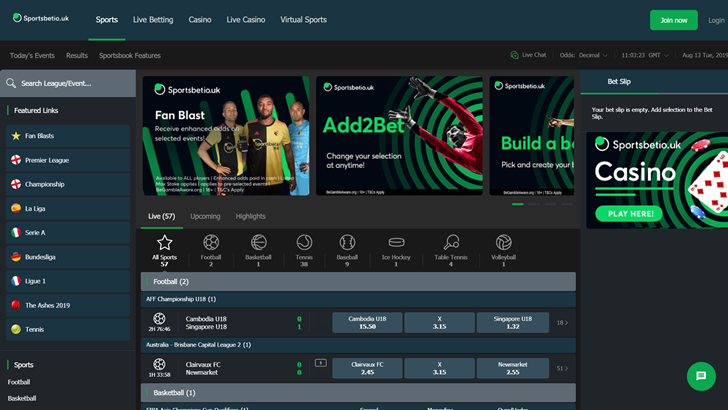Open the Results link
The width and height of the screenshot is (728, 410).
77,55
